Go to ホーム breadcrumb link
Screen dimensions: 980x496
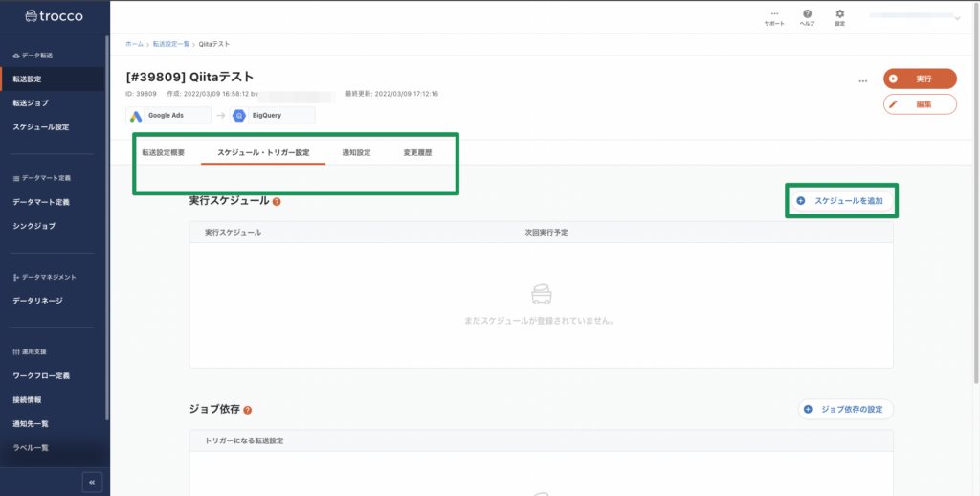tap(134, 44)
